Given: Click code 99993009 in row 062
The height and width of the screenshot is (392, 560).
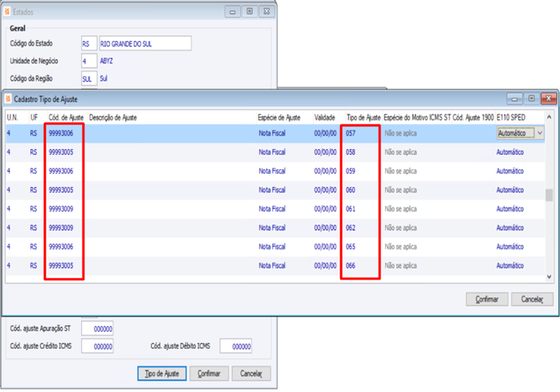Looking at the screenshot, I should [x=61, y=228].
